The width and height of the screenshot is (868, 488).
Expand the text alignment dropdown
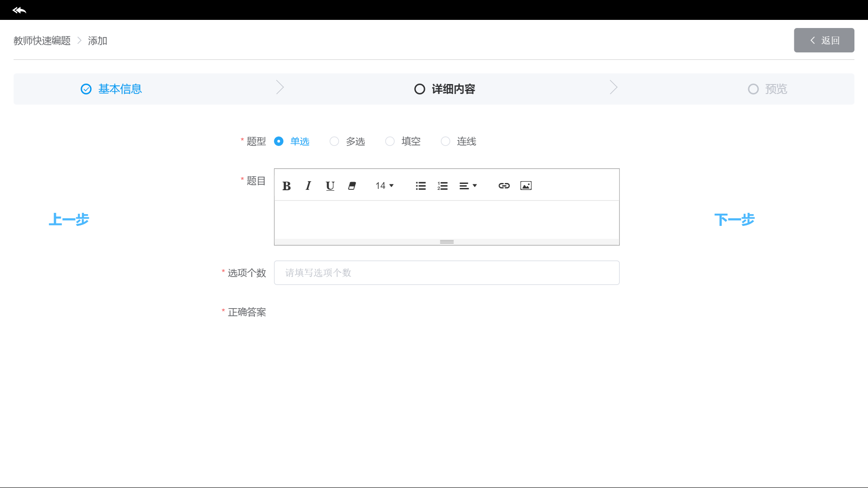pyautogui.click(x=468, y=186)
